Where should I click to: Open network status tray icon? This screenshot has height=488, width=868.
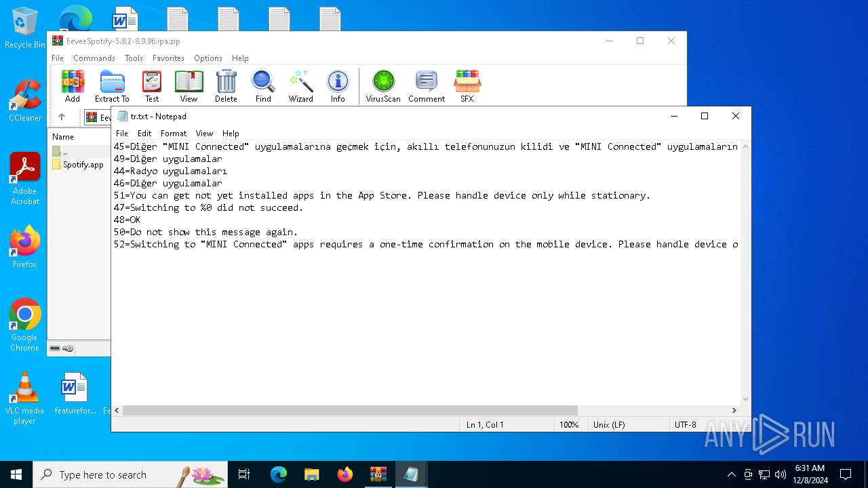(x=764, y=474)
